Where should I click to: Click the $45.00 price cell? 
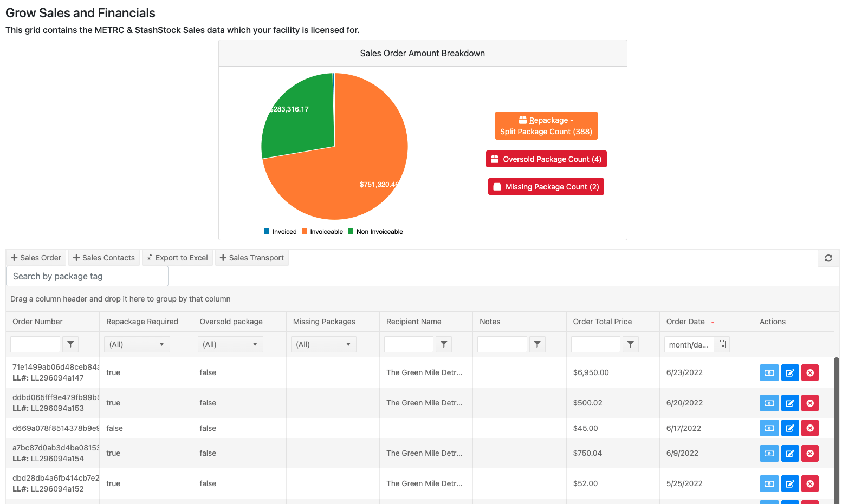tap(613, 428)
